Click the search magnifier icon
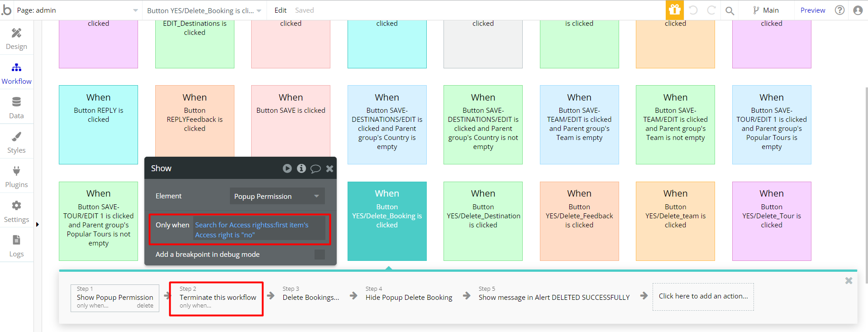Viewport: 868px width, 332px height. (730, 10)
